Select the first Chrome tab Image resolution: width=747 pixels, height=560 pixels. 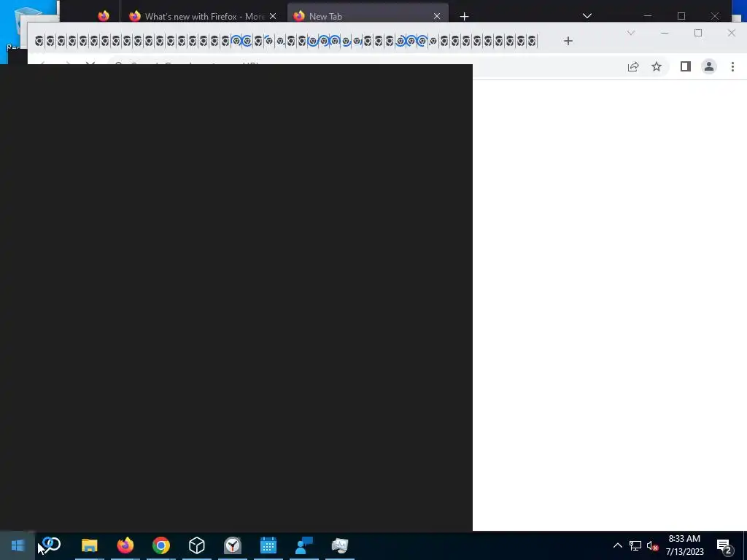39,41
